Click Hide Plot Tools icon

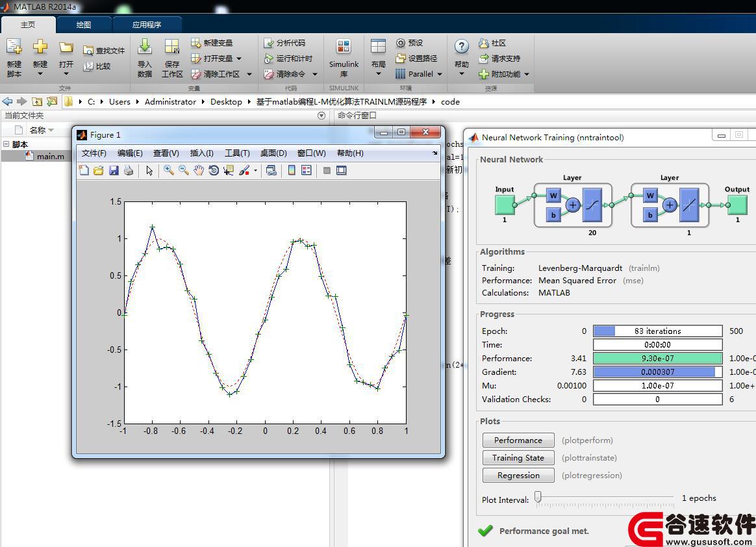327,170
